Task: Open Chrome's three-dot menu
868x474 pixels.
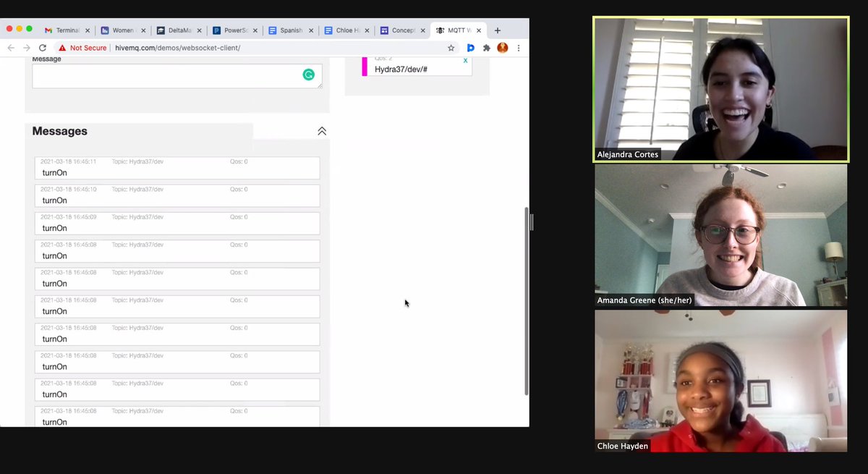Action: pyautogui.click(x=519, y=48)
